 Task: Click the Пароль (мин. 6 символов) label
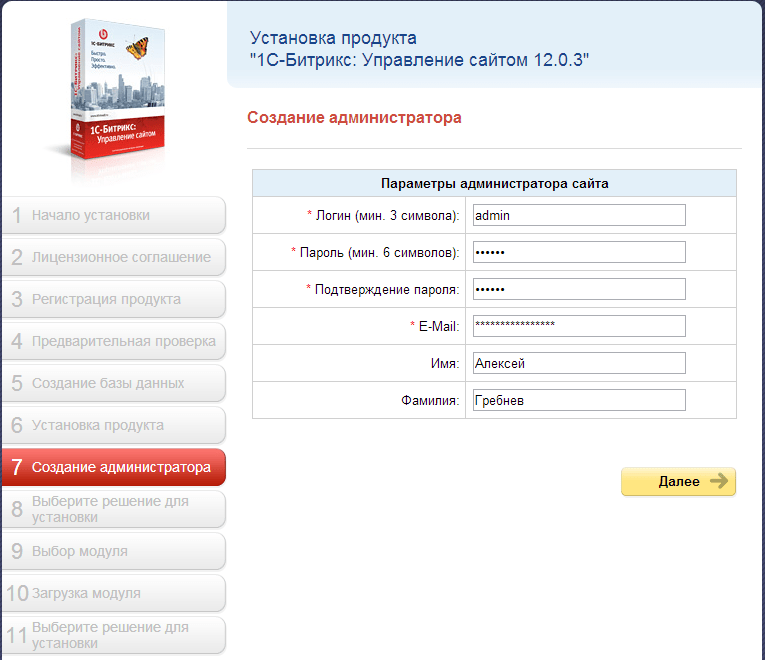coord(379,252)
